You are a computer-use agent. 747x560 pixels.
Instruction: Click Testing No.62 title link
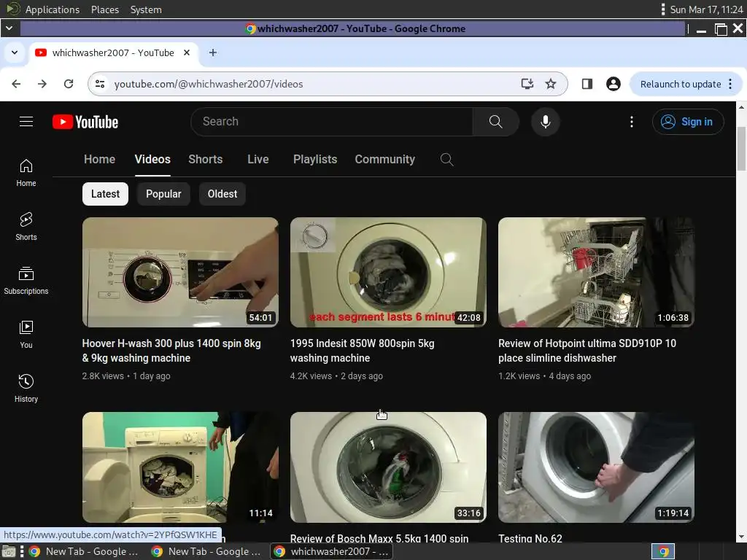[x=530, y=539]
